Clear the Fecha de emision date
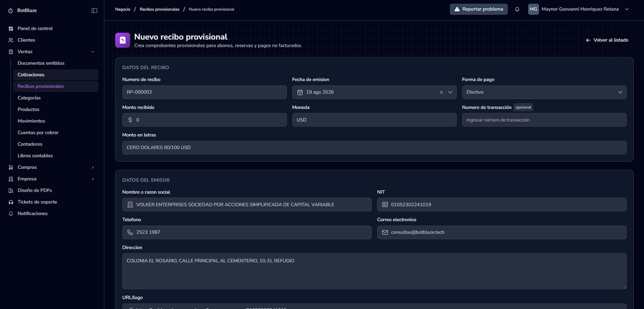Screen dimensions: 644x309 tap(441, 92)
